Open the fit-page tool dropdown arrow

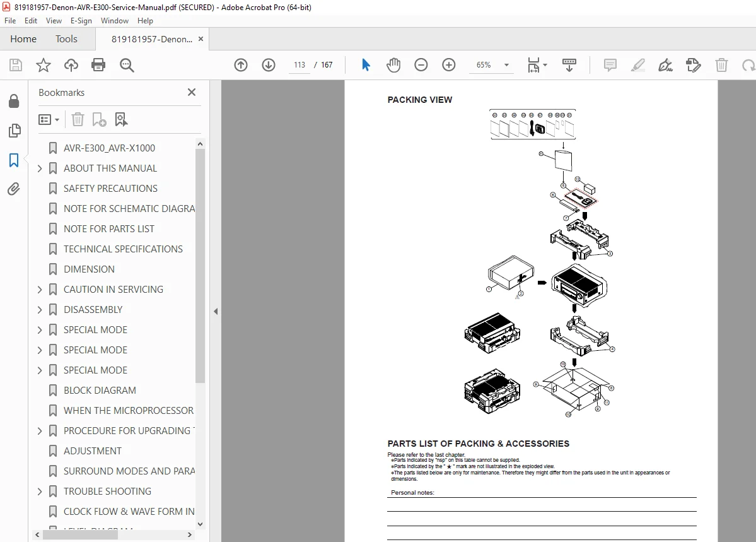click(545, 64)
